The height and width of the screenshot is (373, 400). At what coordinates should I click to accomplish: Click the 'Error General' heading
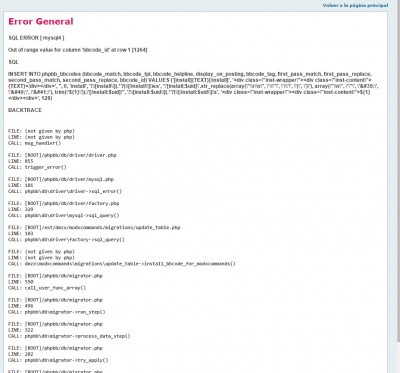tap(41, 22)
